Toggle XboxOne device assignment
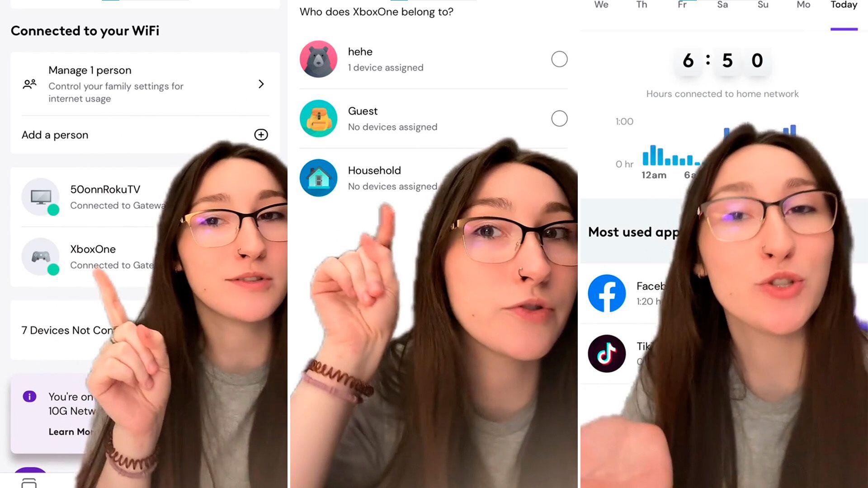Image resolution: width=868 pixels, height=488 pixels. click(558, 58)
